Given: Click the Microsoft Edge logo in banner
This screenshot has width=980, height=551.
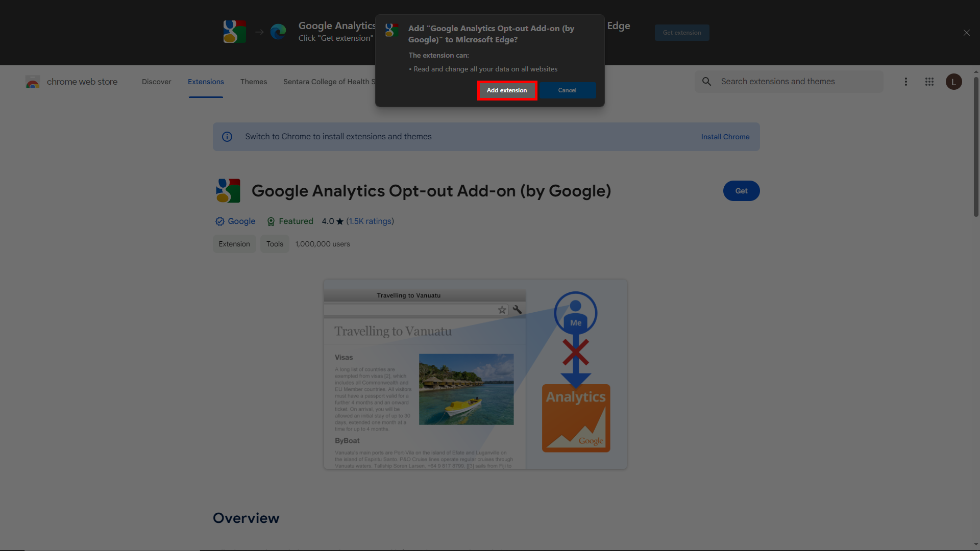Looking at the screenshot, I should tap(278, 32).
